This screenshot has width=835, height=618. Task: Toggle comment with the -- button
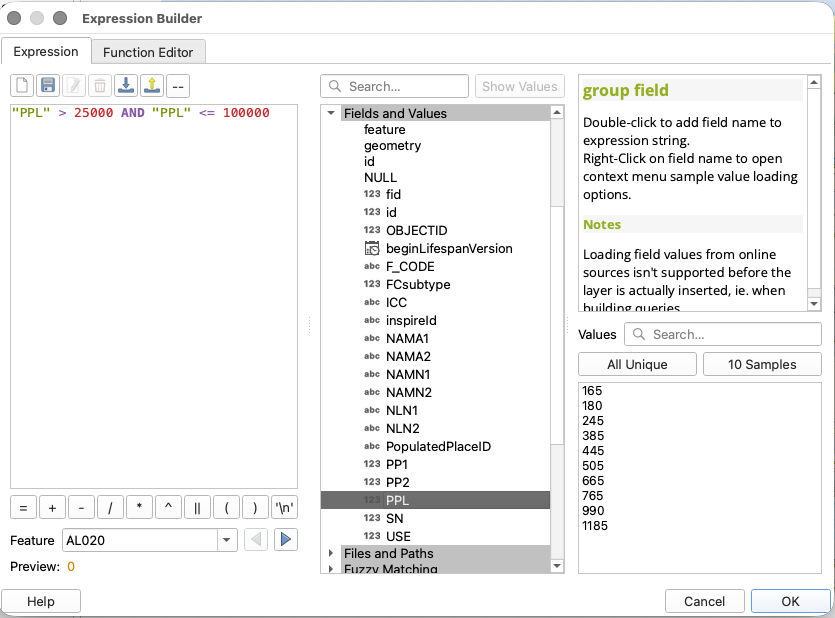coord(178,86)
